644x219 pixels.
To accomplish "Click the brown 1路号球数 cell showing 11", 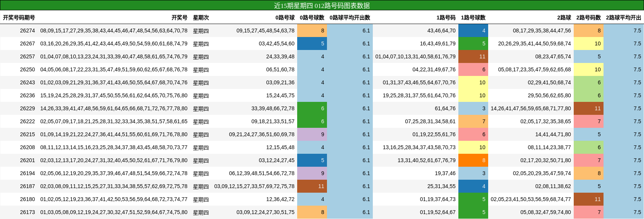I will (x=473, y=56).
